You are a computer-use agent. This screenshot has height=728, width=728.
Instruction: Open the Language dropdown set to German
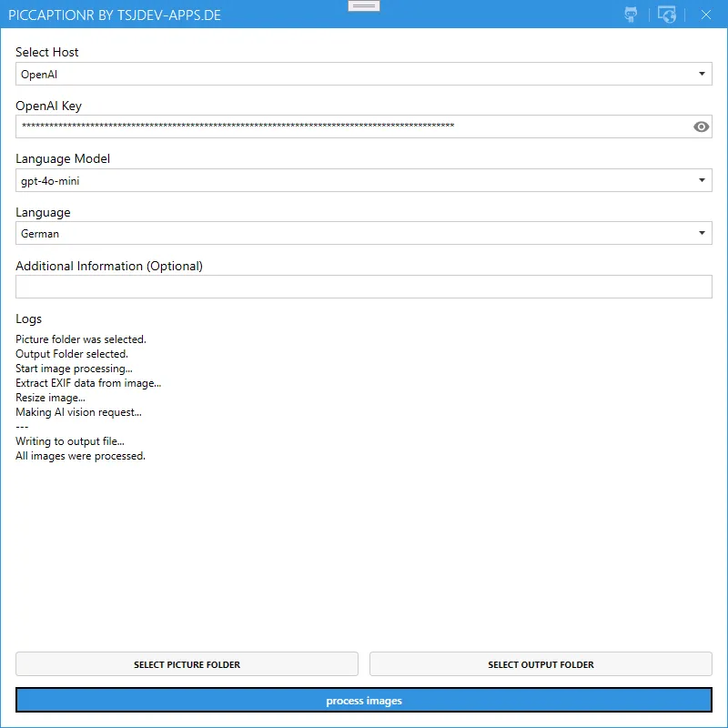(363, 234)
